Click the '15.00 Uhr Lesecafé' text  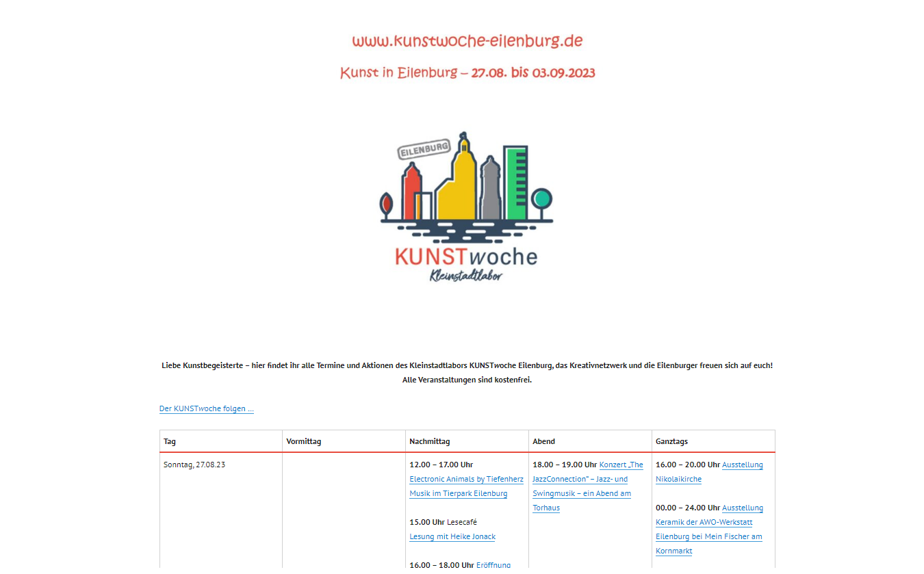coord(444,523)
